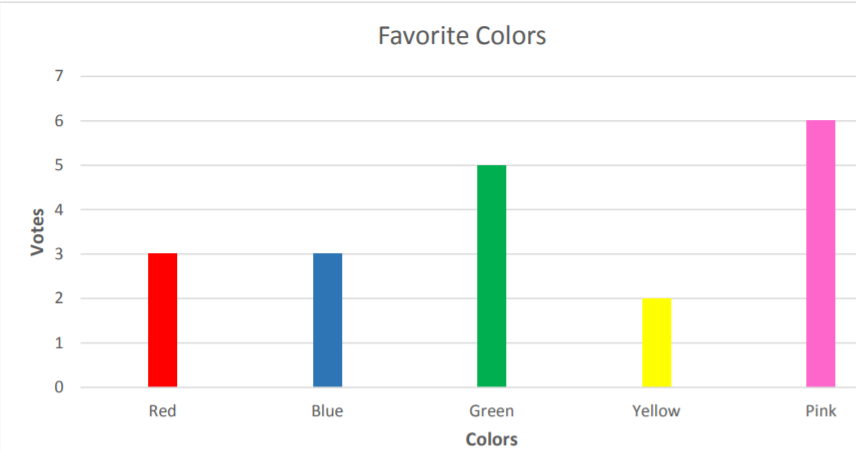The height and width of the screenshot is (450, 856).
Task: Select the Votes vertical axis title
Action: tap(37, 232)
